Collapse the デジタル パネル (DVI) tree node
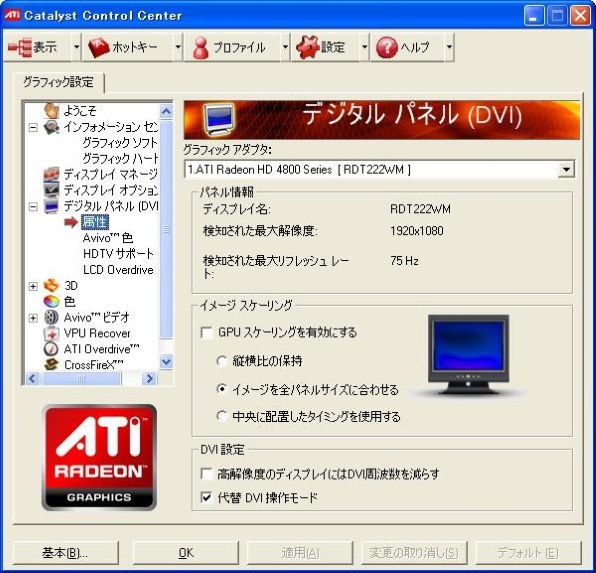This screenshot has height=573, width=596. click(33, 207)
